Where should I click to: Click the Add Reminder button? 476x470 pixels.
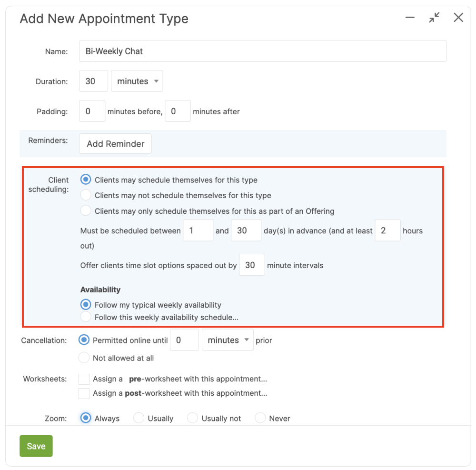[x=115, y=144]
